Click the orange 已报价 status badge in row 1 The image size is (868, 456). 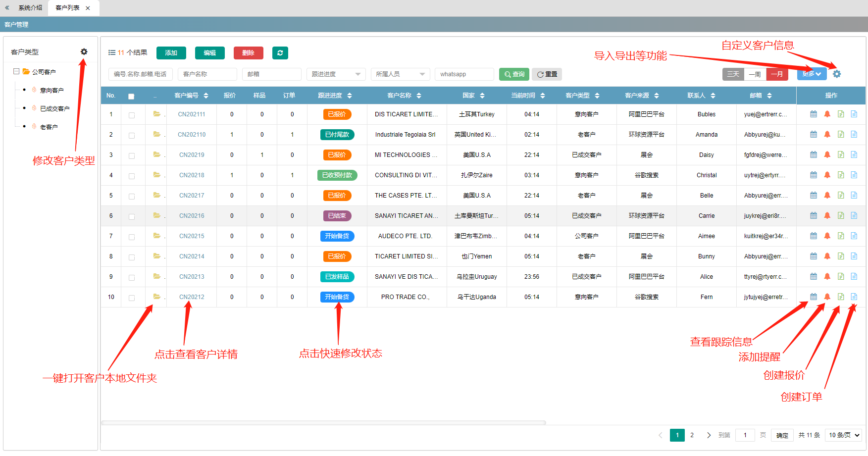click(337, 114)
